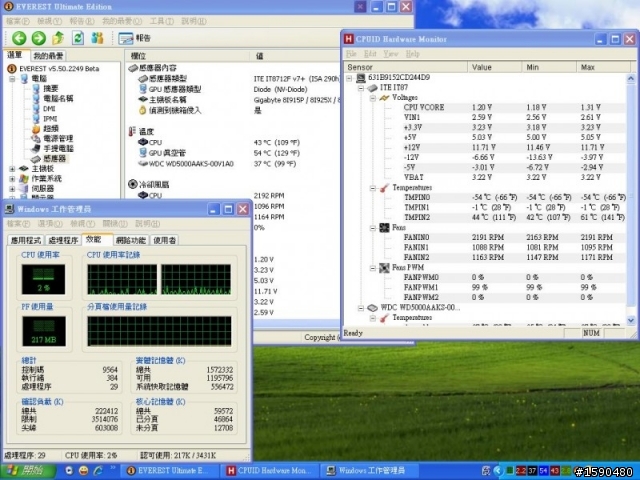The image size is (640, 480).
Task: Click the 主機板名稱 row icon in EVEREST
Action: [143, 99]
